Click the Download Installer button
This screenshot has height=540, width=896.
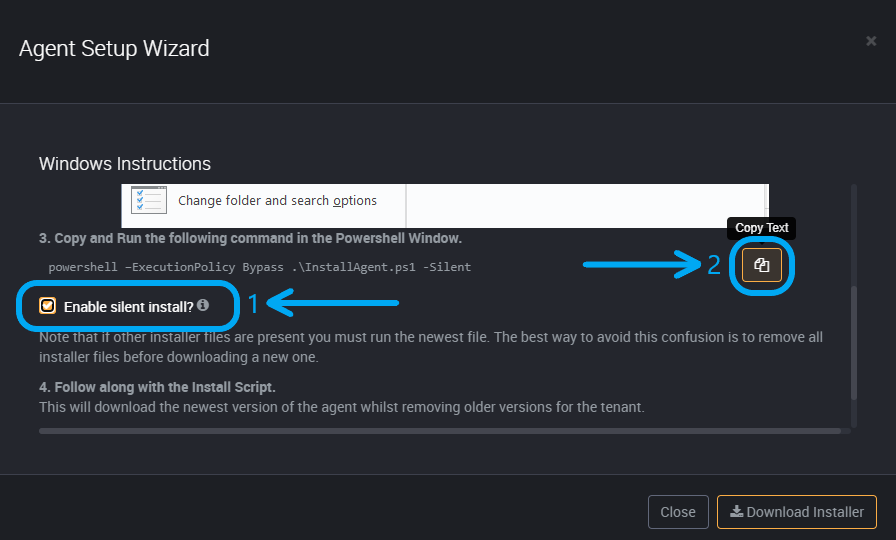(797, 512)
